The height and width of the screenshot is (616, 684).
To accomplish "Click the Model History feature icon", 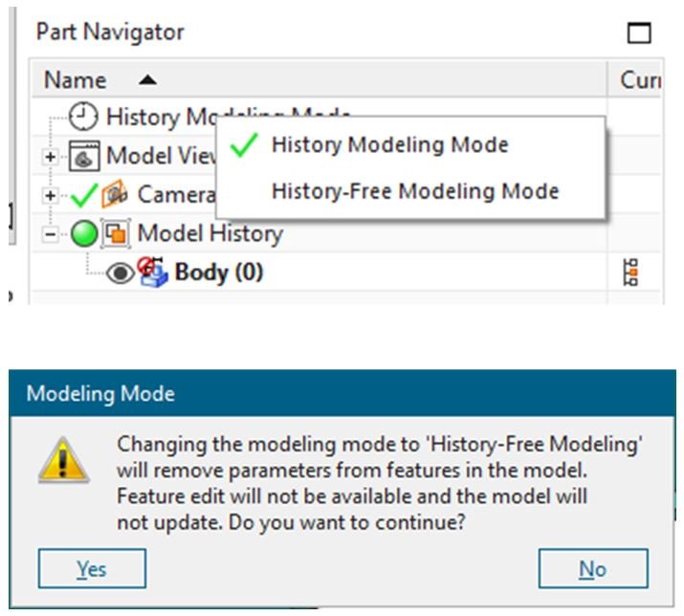I will pyautogui.click(x=116, y=233).
